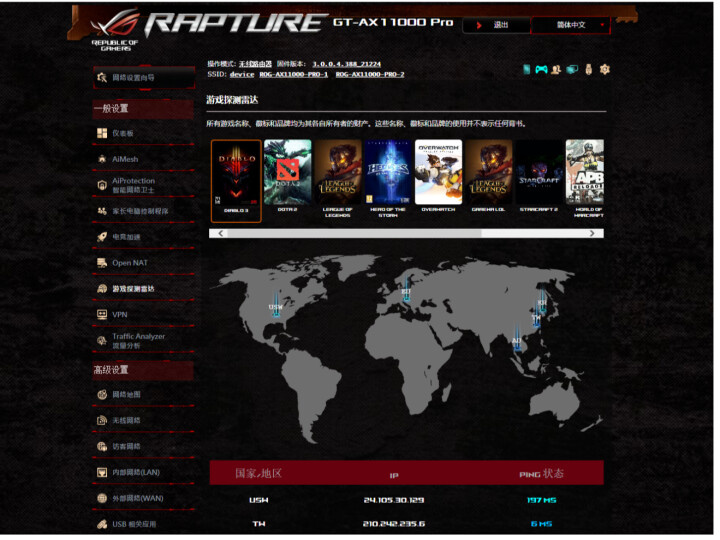
Task: Click the device SSID link
Action: tap(242, 74)
